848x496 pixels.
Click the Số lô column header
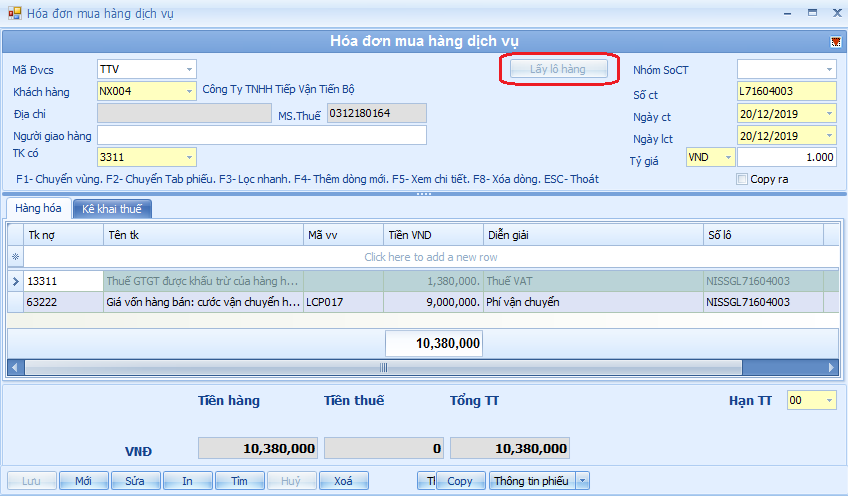(x=763, y=235)
